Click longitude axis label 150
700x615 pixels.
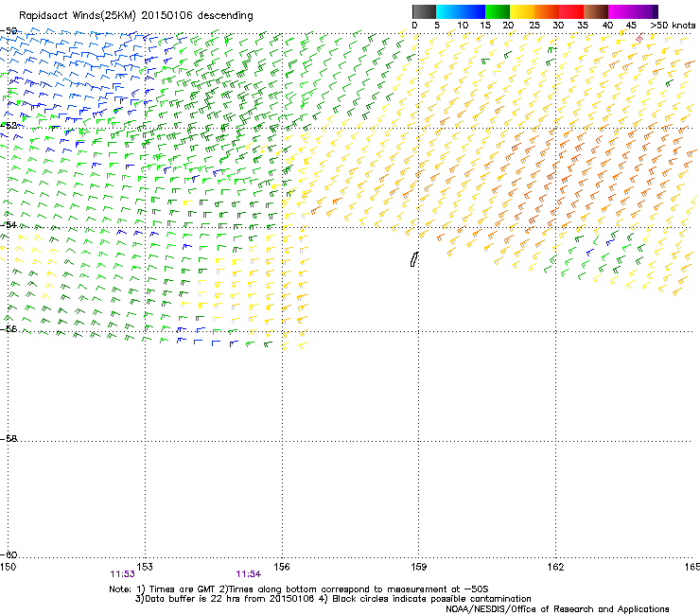pos(8,567)
